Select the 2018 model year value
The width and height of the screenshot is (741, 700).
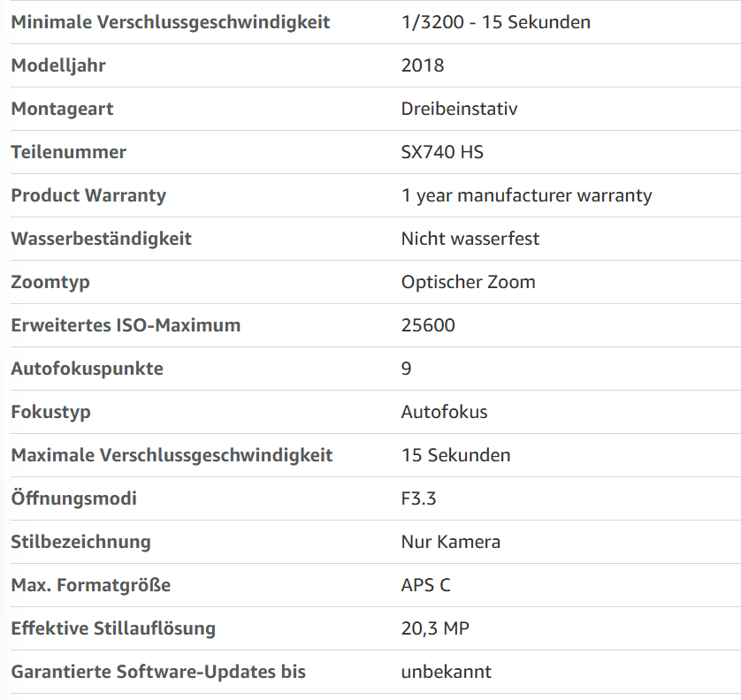click(423, 65)
